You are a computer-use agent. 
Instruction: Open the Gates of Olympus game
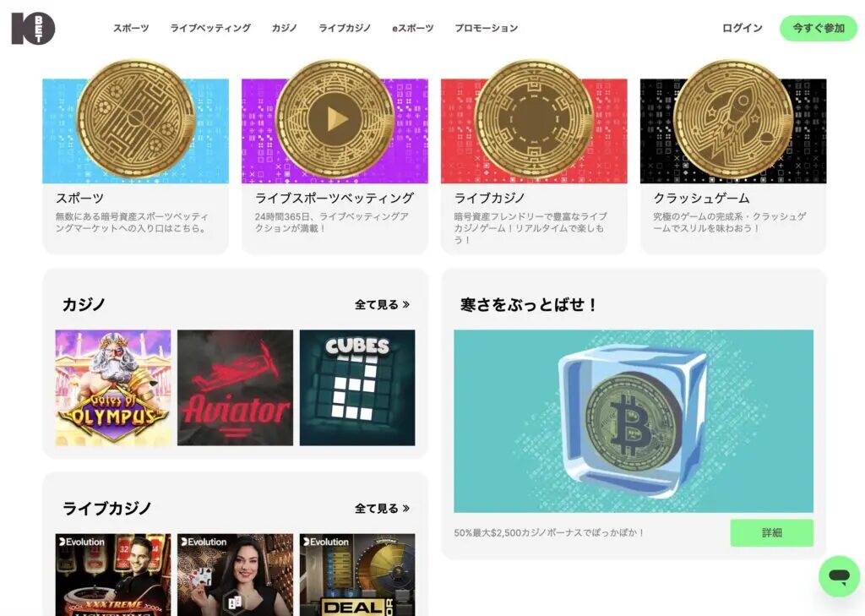[113, 388]
